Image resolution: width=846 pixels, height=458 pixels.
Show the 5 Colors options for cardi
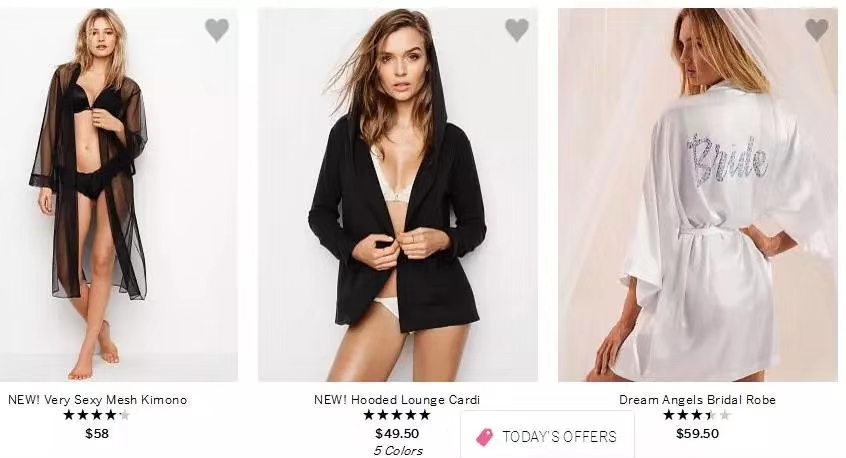[x=397, y=451]
